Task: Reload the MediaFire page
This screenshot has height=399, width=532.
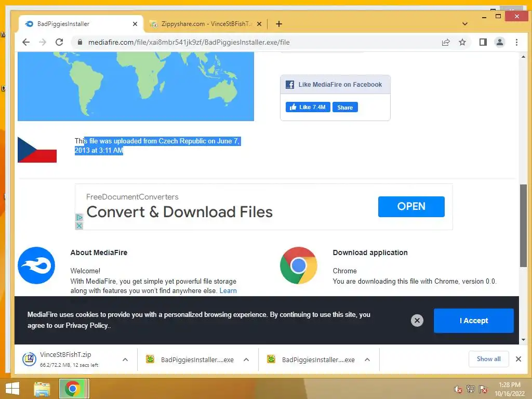Action: (x=59, y=42)
